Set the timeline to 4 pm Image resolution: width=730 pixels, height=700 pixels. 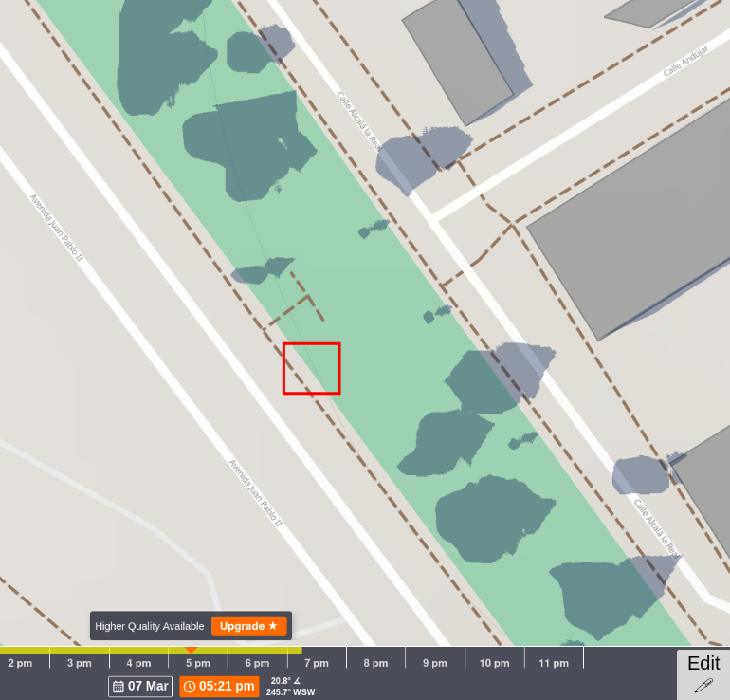(x=138, y=663)
